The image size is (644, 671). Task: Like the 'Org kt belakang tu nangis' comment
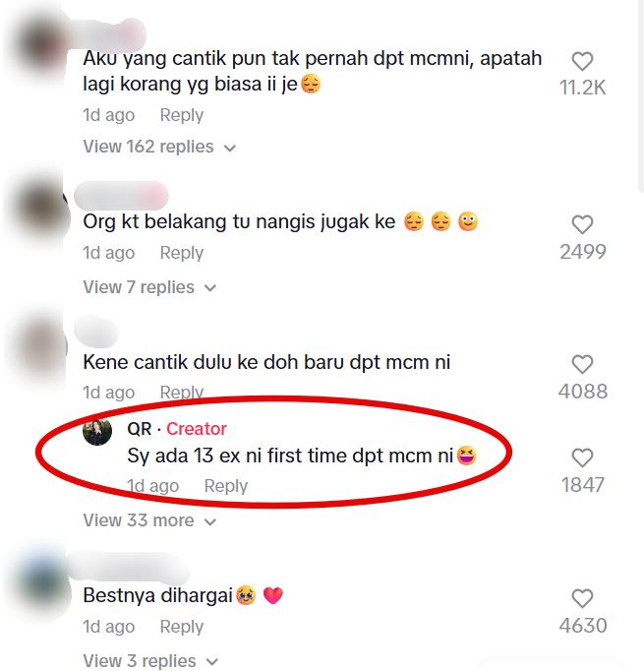(x=582, y=224)
